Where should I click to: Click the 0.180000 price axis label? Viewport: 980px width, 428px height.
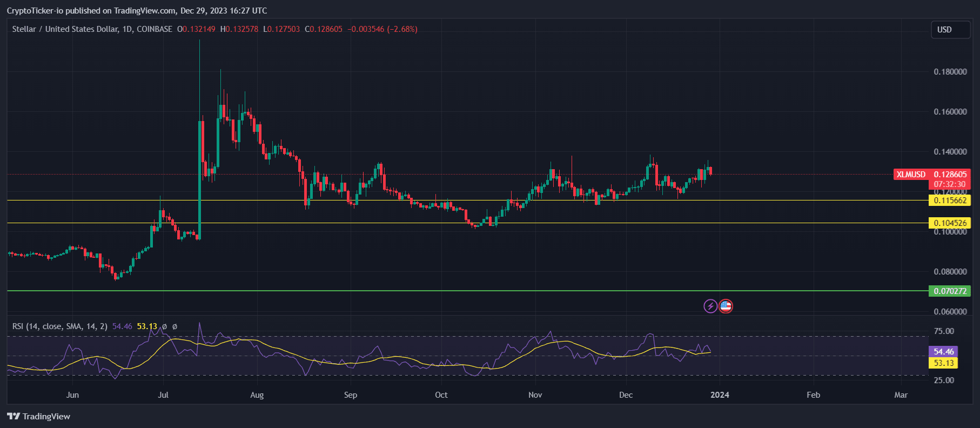point(950,72)
